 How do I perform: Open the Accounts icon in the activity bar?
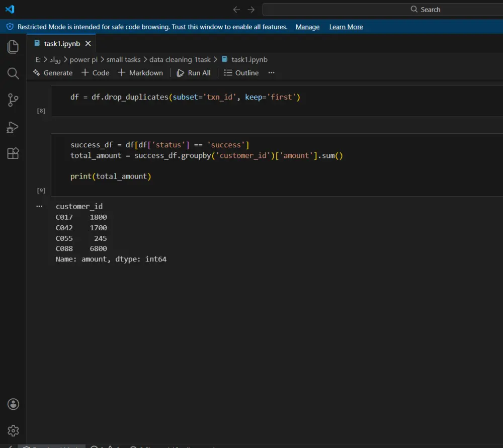(13, 404)
